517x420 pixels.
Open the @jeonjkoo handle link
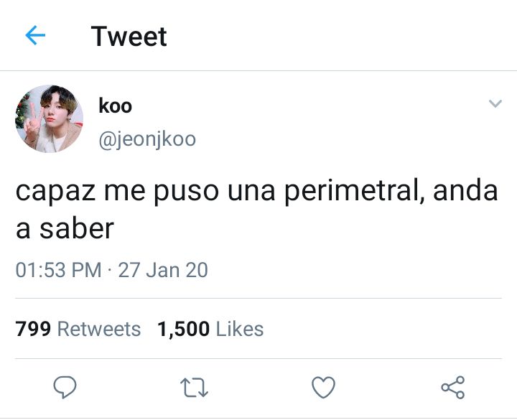[x=147, y=139]
